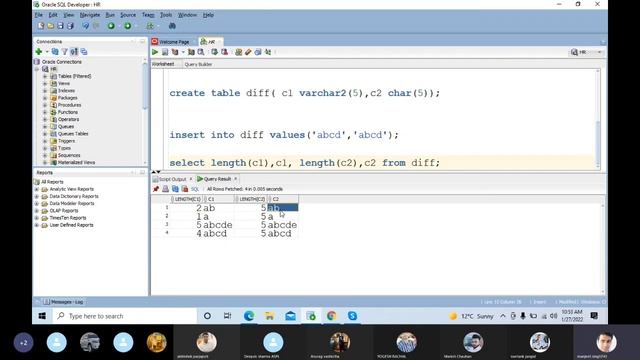The height and width of the screenshot is (360, 640).
Task: Click the red delete icon in Query Result toolbar
Action: click(185, 189)
